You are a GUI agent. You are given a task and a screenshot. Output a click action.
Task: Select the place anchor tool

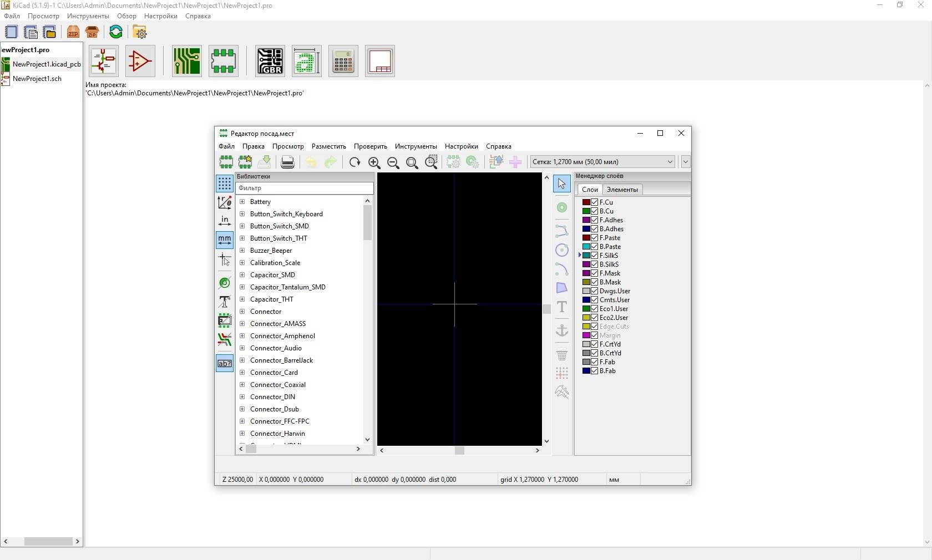(562, 330)
